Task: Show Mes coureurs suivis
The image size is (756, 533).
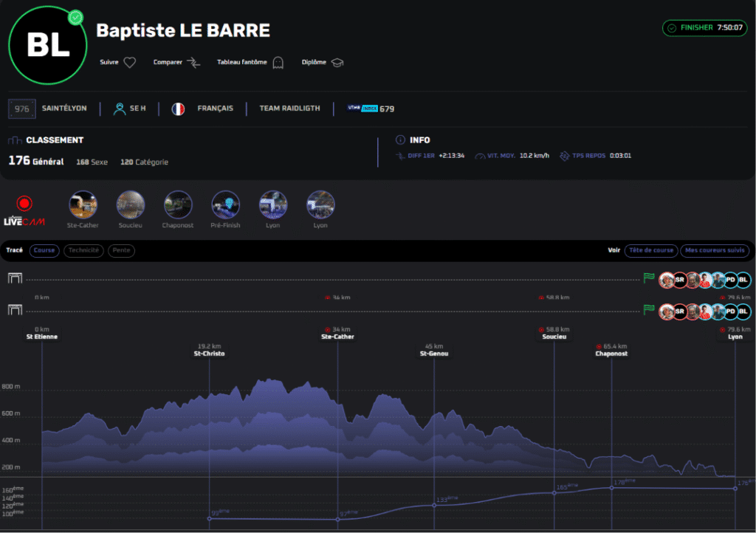Action: (714, 250)
